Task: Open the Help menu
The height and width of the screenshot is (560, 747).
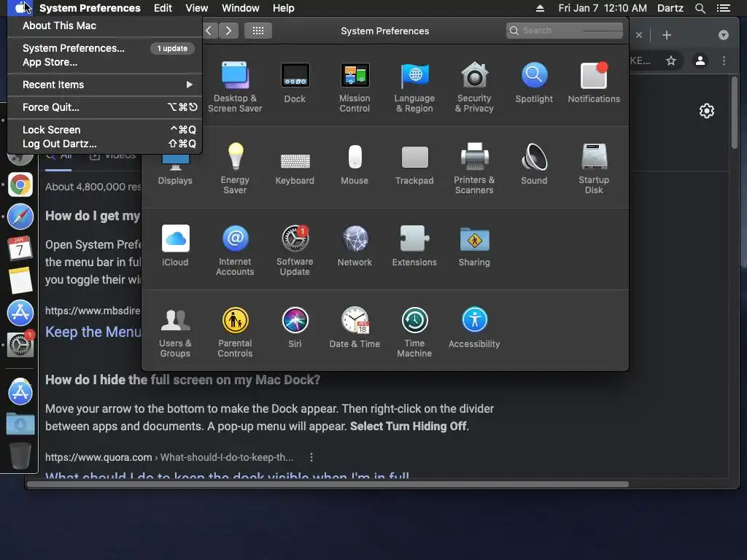Action: click(x=284, y=8)
